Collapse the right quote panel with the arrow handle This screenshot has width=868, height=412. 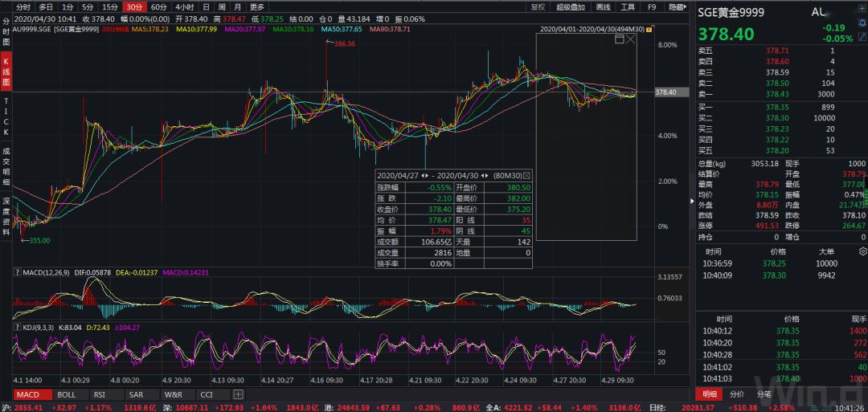pyautogui.click(x=693, y=201)
